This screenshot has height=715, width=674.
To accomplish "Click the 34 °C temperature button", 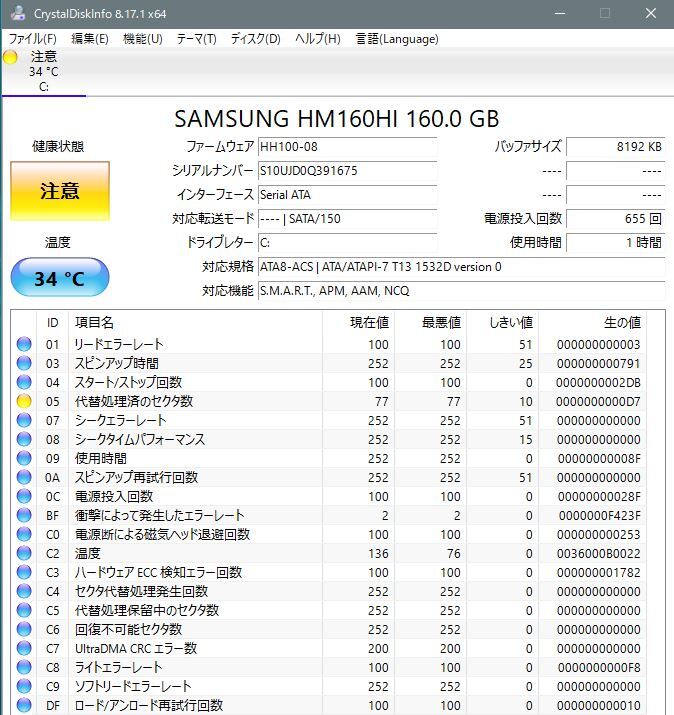I will 60,277.
